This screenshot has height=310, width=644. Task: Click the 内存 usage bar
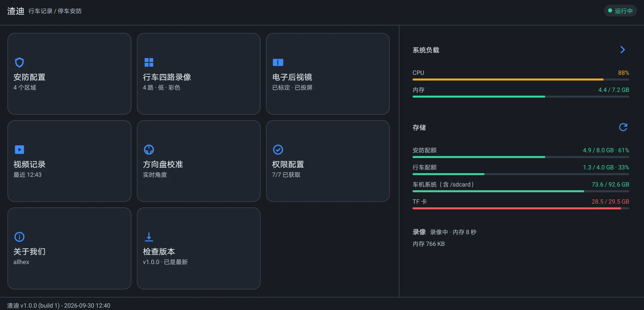[x=521, y=97]
